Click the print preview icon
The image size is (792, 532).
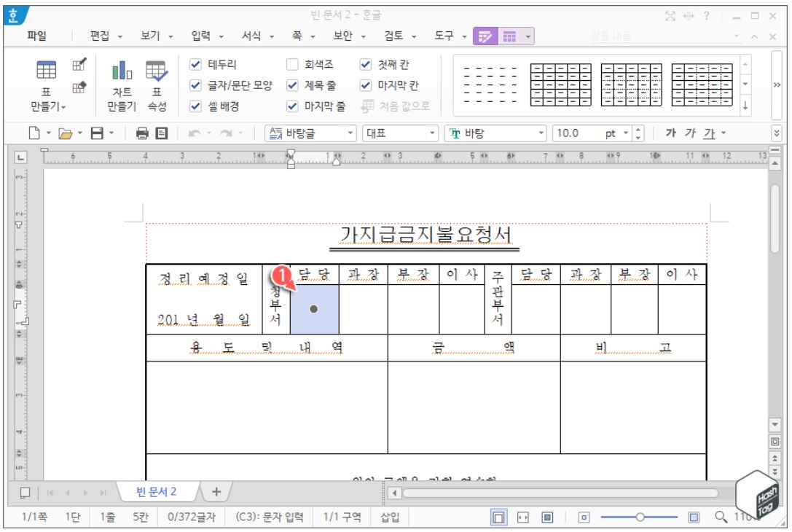point(161,133)
